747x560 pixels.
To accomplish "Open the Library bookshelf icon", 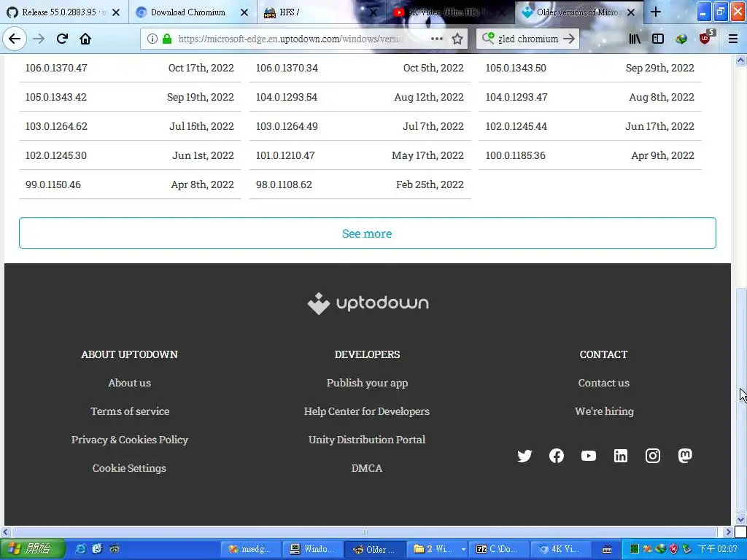I will pos(635,39).
